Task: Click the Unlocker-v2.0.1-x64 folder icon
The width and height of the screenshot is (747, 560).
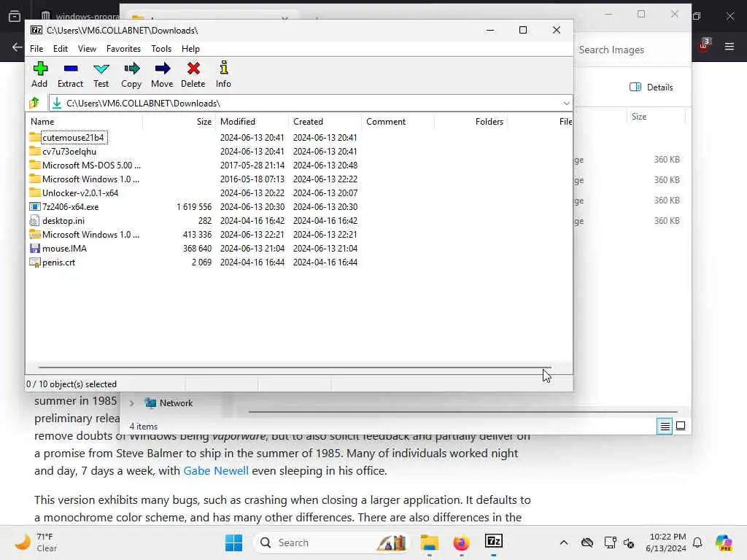Action: point(35,192)
